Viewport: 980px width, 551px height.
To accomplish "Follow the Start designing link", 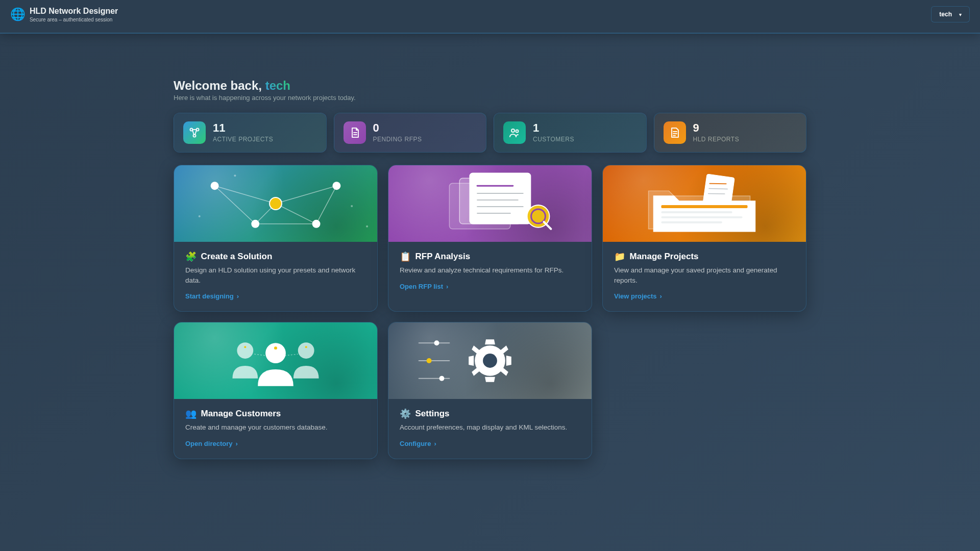I will tap(212, 296).
